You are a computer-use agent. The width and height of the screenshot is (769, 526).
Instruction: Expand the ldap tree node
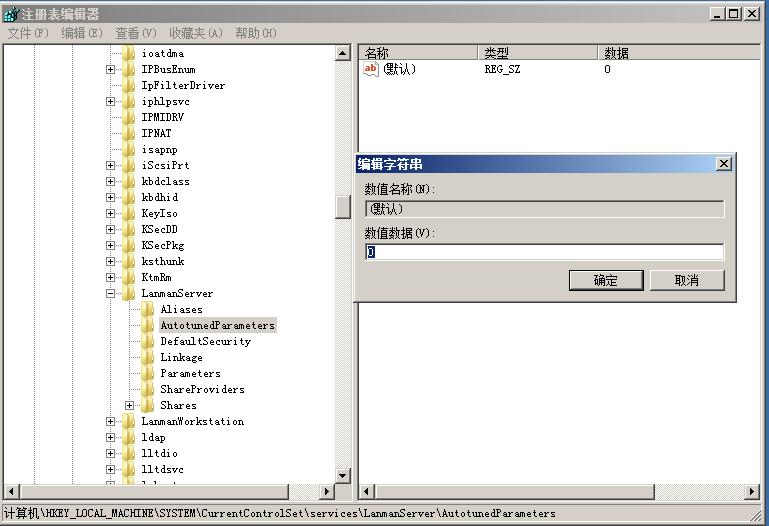pyautogui.click(x=110, y=437)
